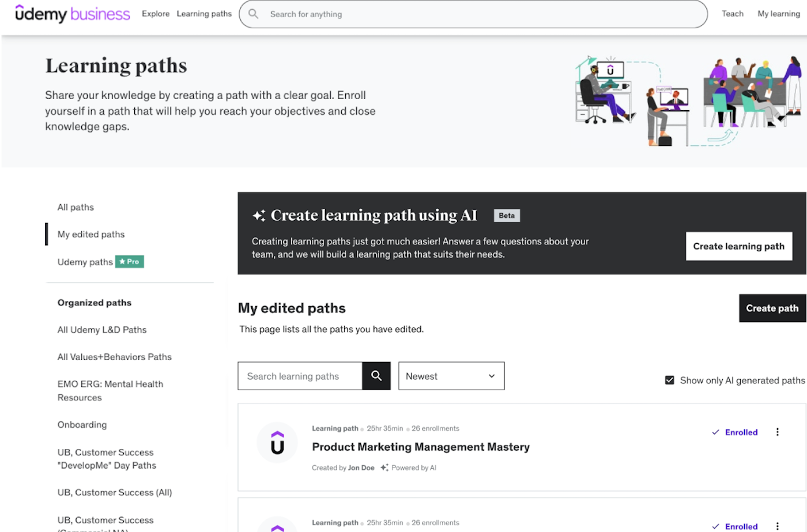Open three-dot menu for Product Marketing Management Mastery
The height and width of the screenshot is (532, 807).
[x=777, y=432]
